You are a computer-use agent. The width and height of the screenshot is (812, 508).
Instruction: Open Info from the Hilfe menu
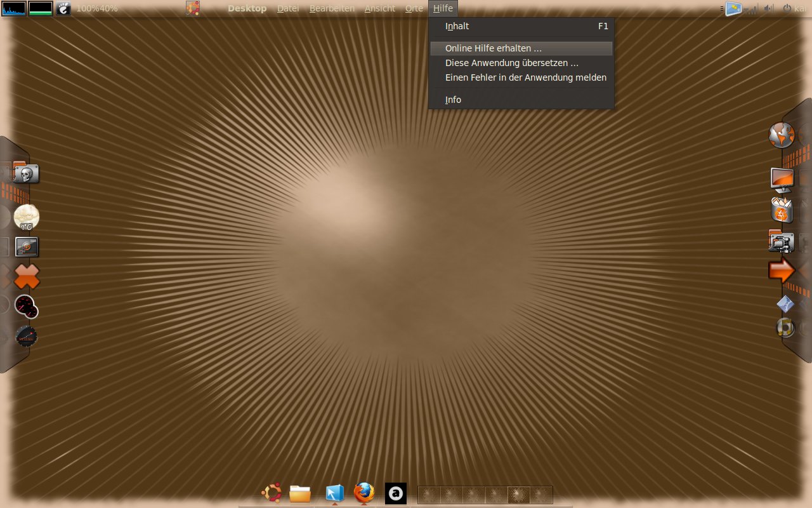pyautogui.click(x=521, y=100)
